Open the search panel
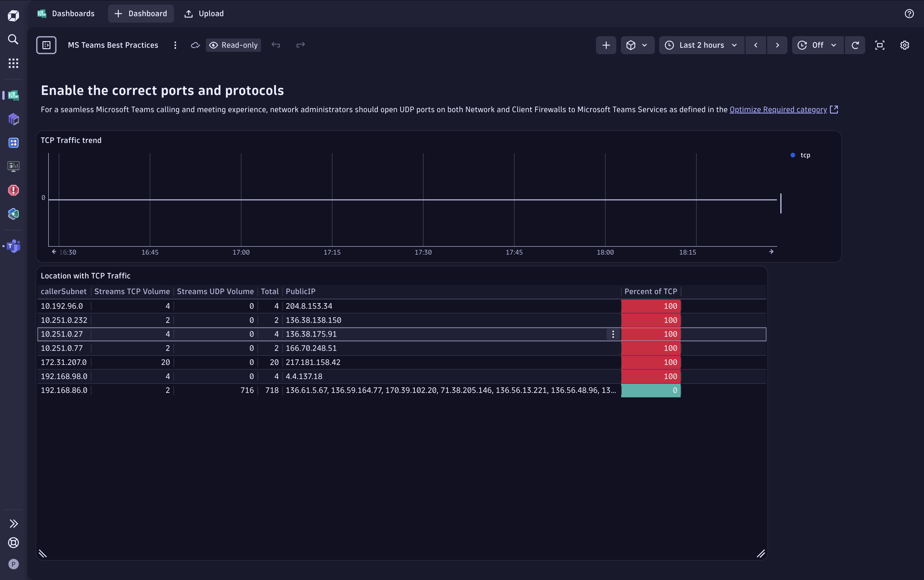Screen dimensions: 924x580 pos(13,40)
